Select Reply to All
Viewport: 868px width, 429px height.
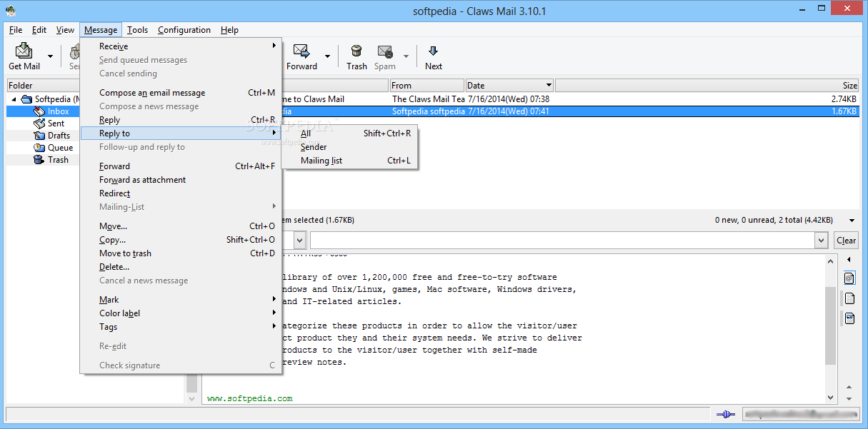click(349, 133)
